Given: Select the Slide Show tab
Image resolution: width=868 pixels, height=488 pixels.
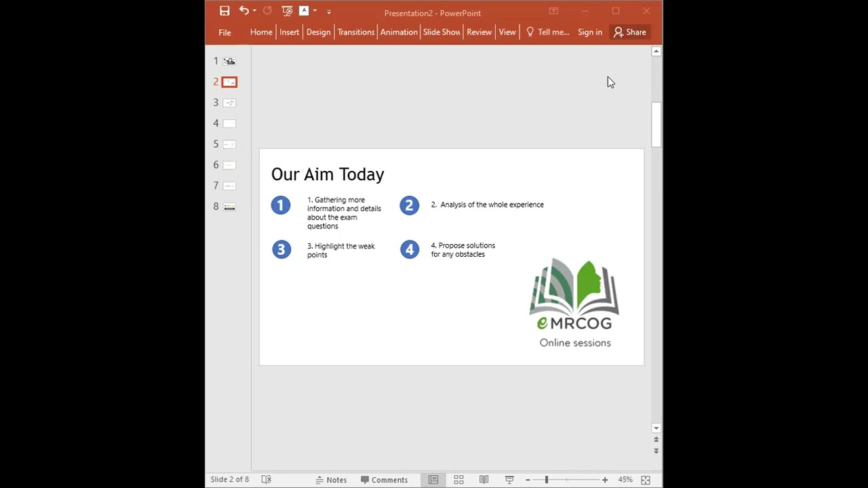Looking at the screenshot, I should click(x=441, y=33).
